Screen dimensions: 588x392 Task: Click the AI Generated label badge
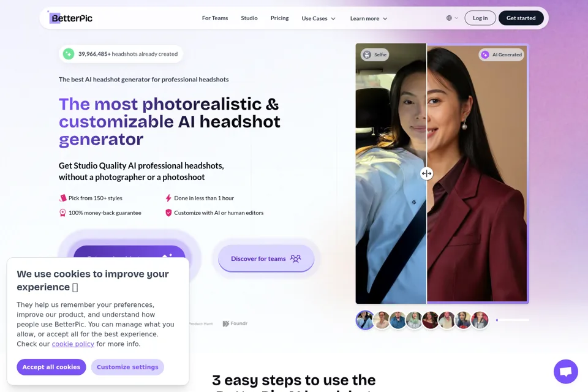tap(502, 55)
